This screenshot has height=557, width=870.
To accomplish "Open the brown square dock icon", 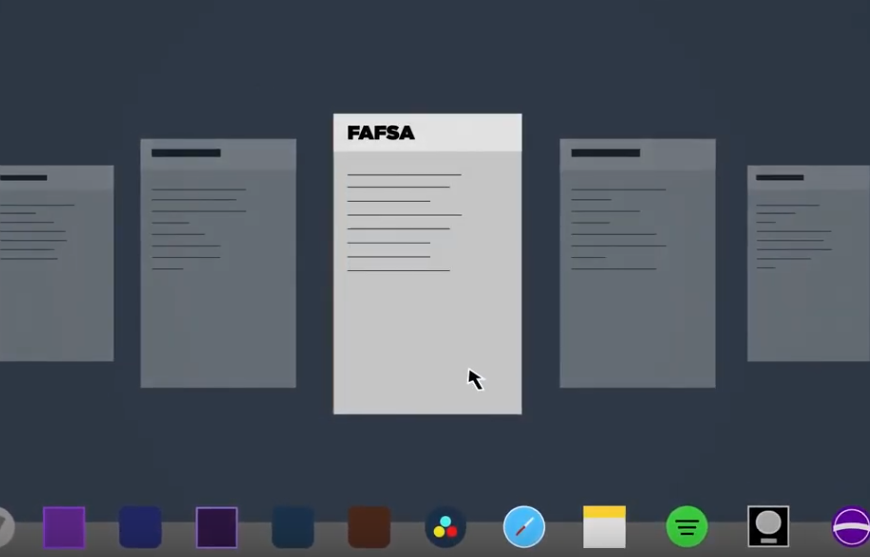I will click(x=369, y=527).
